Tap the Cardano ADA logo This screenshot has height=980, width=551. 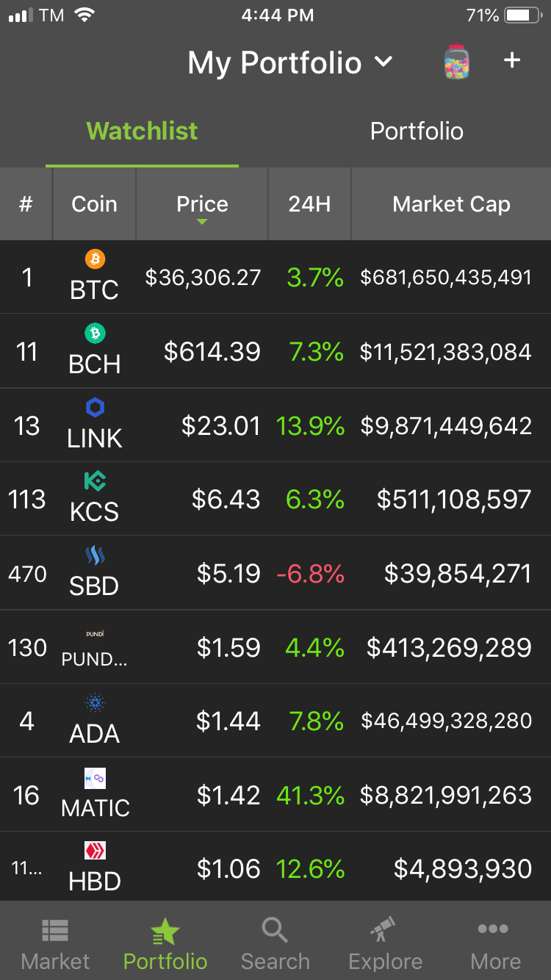(95, 704)
